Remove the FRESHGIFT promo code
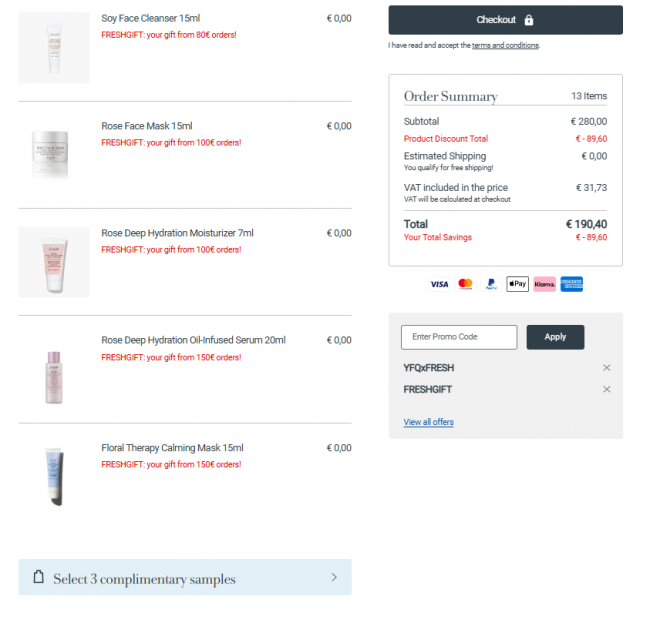This screenshot has width=650, height=636. point(606,389)
